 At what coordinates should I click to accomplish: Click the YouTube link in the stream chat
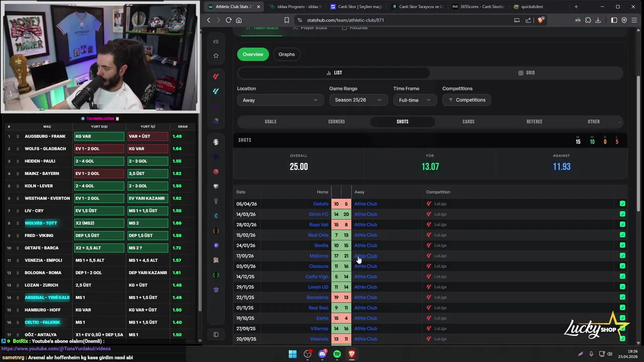(56, 348)
